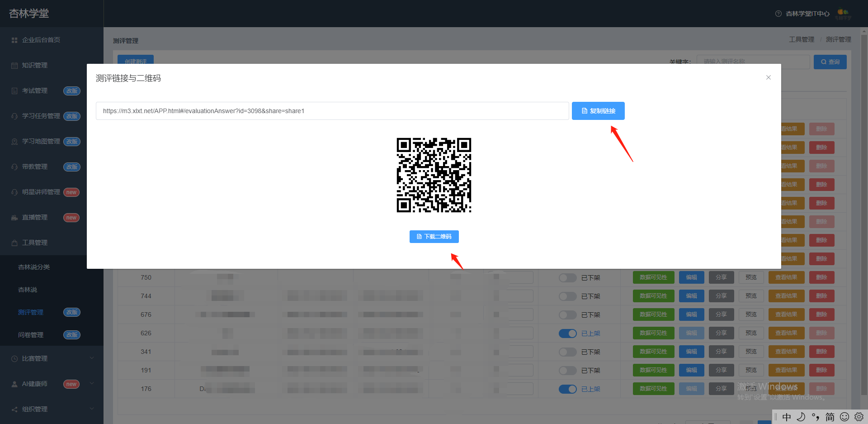Click 数据可见性 button for row 750
The height and width of the screenshot is (424, 868).
click(x=654, y=277)
